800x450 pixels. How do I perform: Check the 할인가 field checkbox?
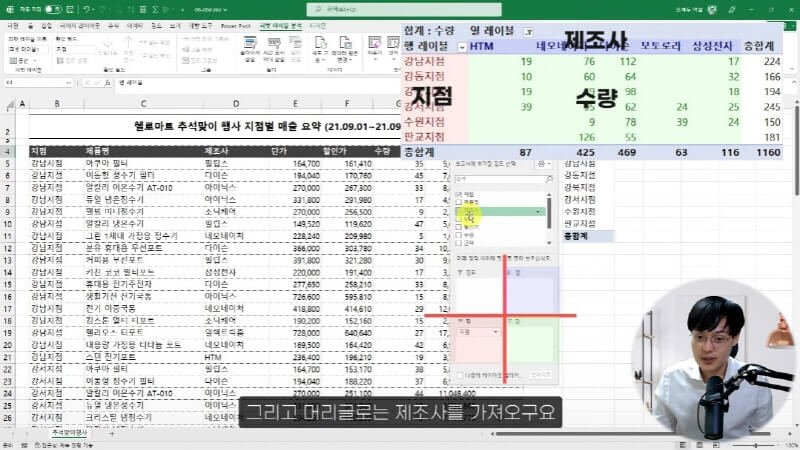tap(458, 227)
